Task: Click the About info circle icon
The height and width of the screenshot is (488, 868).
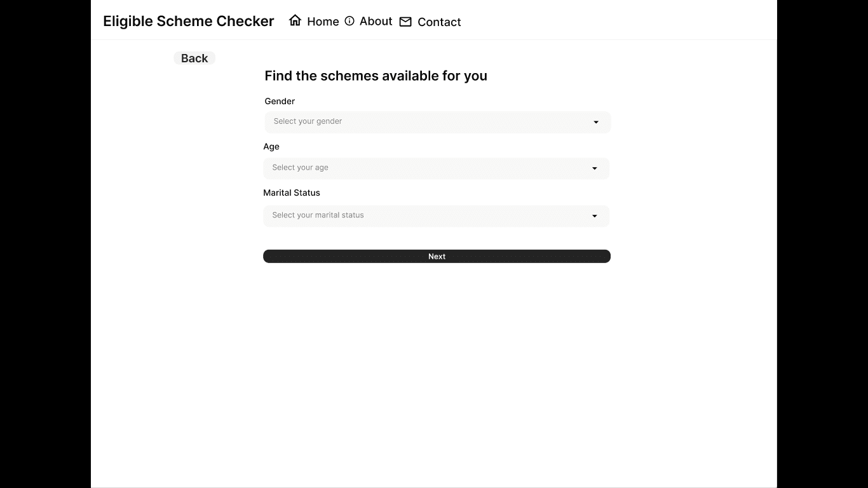Action: (x=349, y=21)
